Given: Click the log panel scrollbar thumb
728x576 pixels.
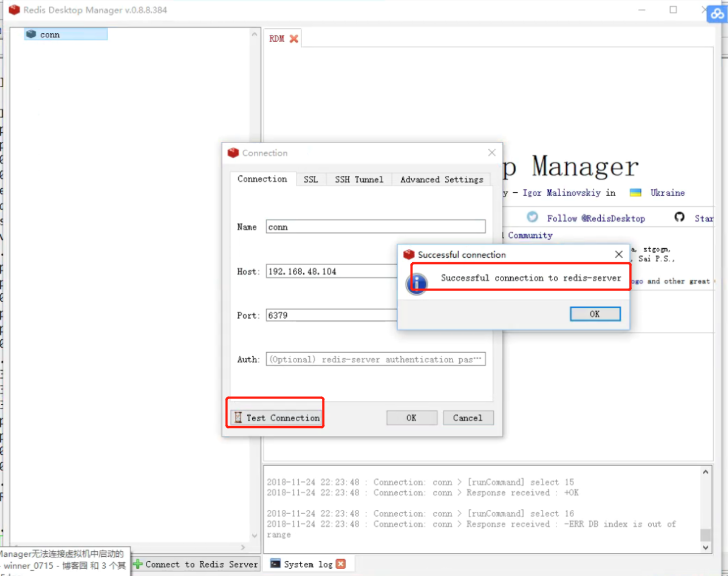Looking at the screenshot, I should (x=706, y=535).
